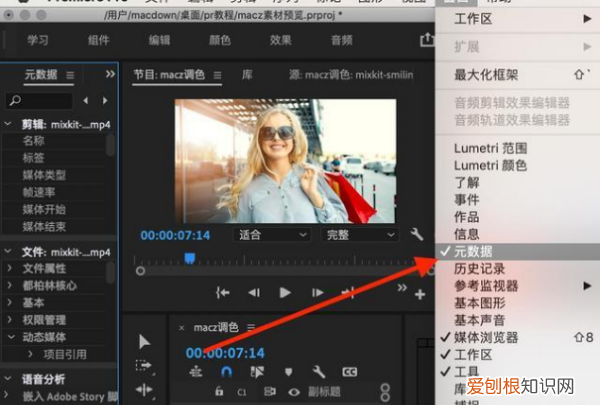Expand the 文件属性 group

[x=10, y=268]
